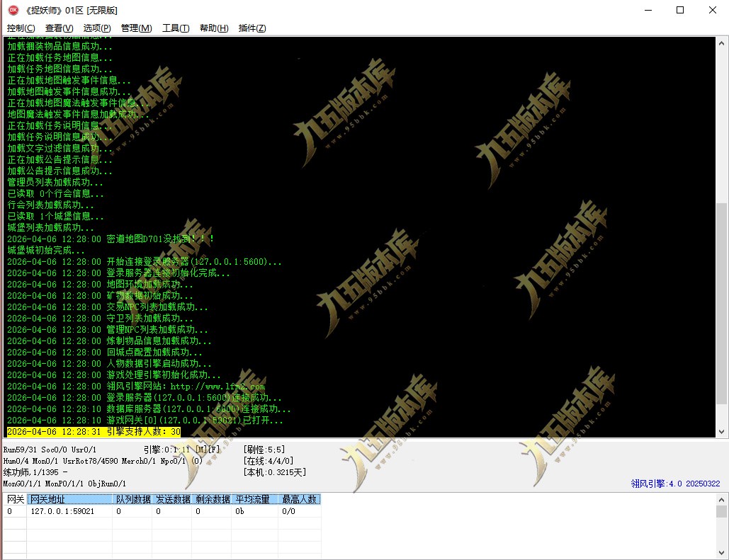Click log line 已读取 1个城堡信息

55,216
